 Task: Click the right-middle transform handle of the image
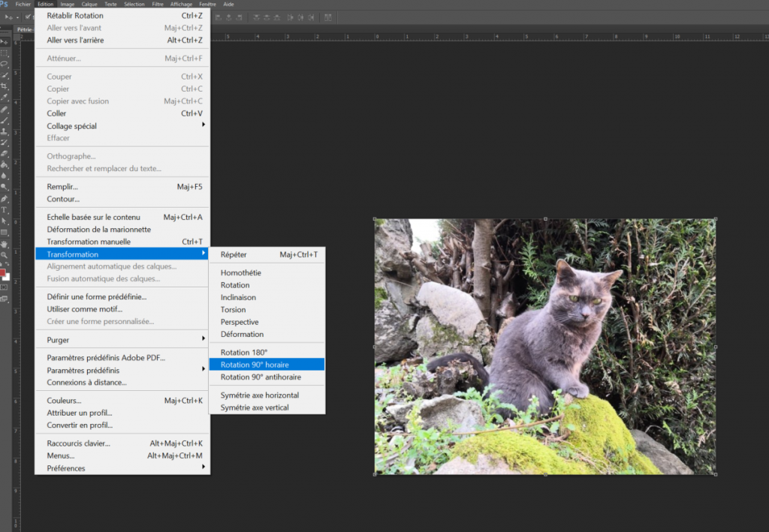pos(716,347)
